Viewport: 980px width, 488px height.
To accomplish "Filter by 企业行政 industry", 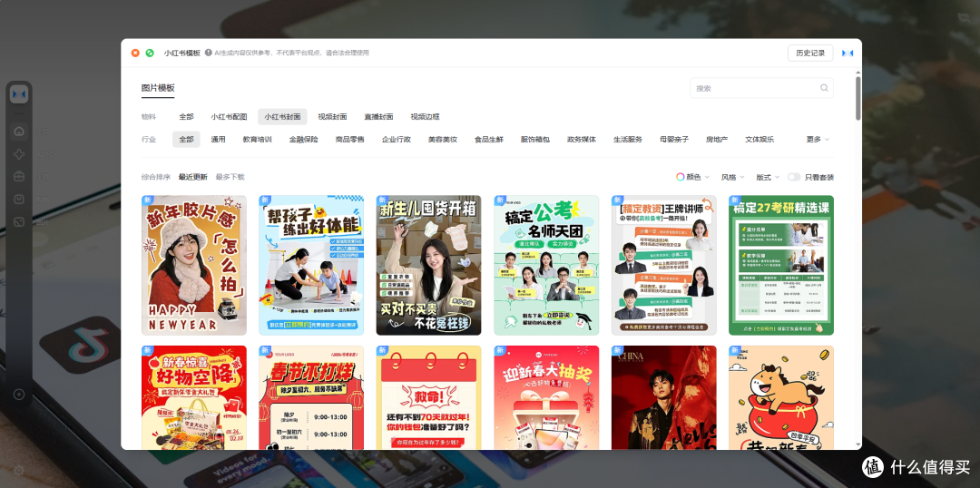I will [397, 140].
